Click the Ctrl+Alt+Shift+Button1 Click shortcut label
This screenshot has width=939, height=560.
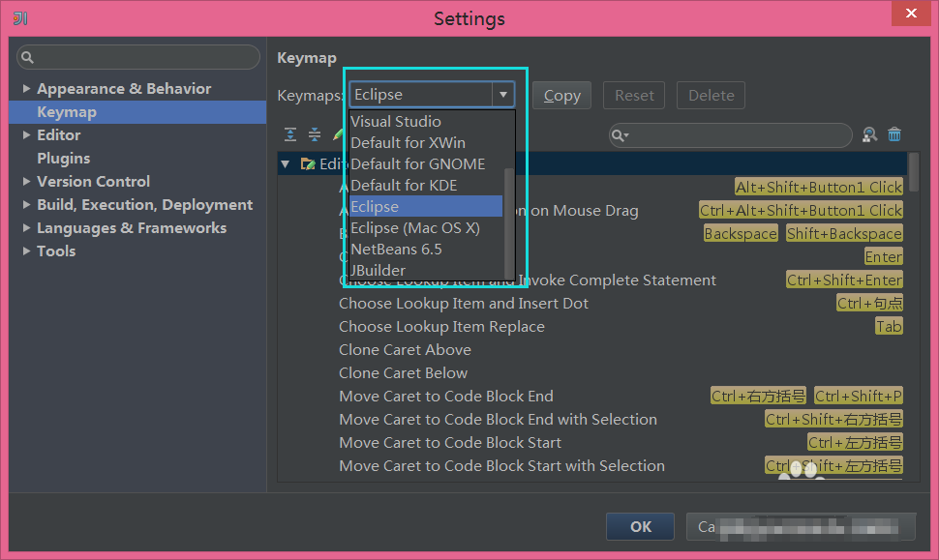click(x=801, y=211)
